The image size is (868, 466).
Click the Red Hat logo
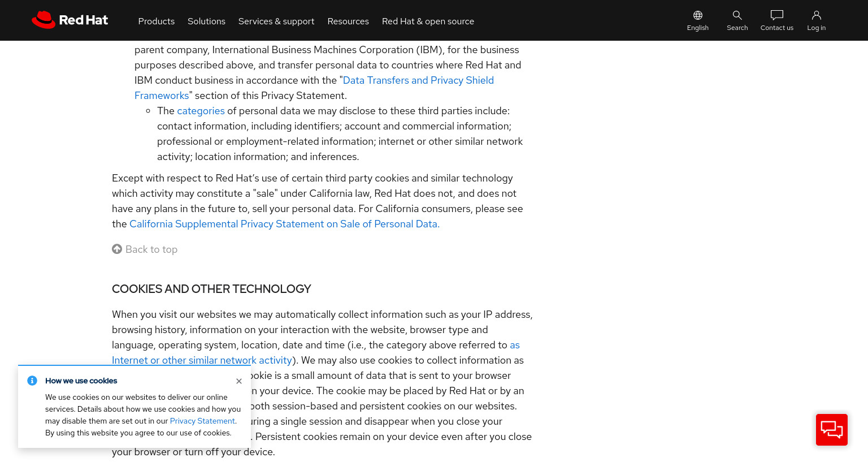pos(70,20)
